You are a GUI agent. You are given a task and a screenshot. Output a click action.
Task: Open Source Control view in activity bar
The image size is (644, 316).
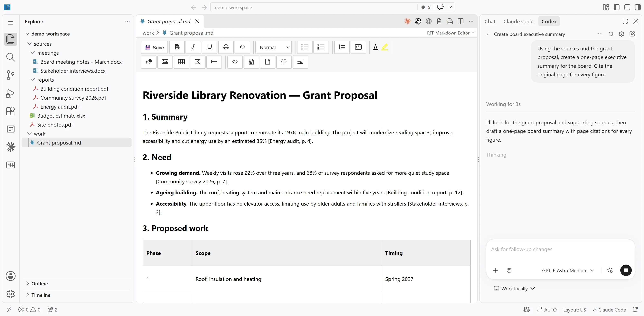point(10,75)
